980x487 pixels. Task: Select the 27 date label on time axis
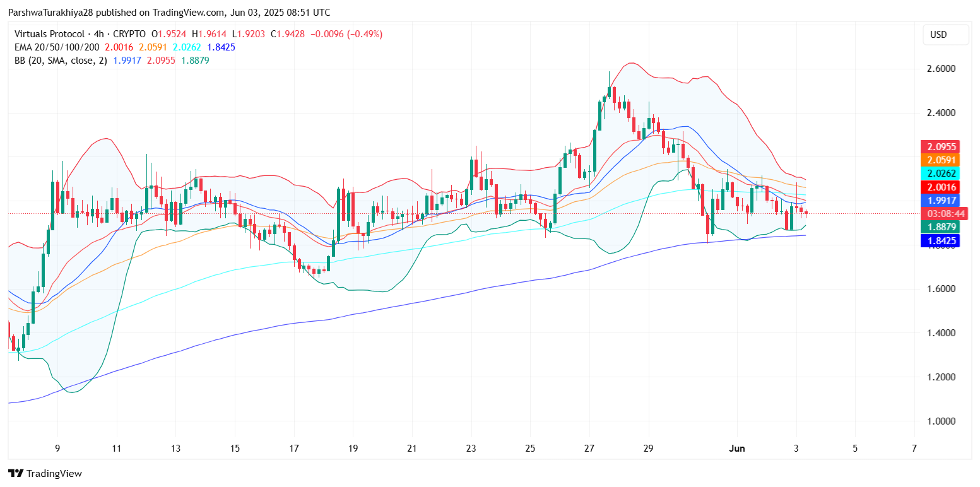(589, 449)
